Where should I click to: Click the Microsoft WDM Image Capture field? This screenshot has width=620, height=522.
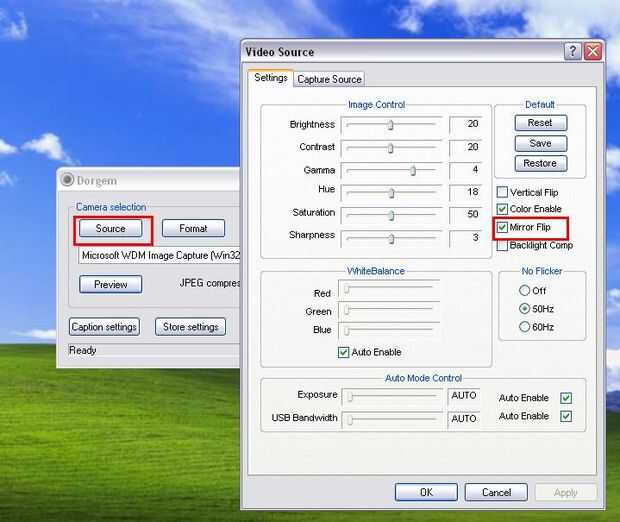click(159, 255)
